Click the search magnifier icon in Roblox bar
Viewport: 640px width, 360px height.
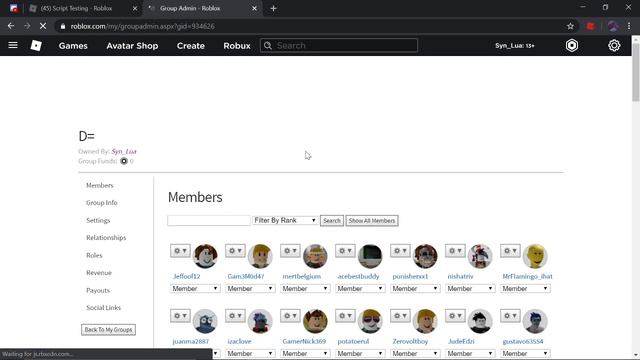click(268, 46)
